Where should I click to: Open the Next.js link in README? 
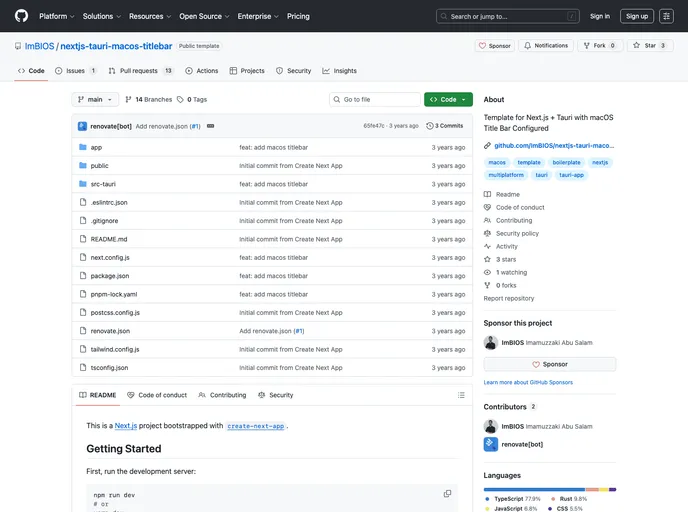click(x=125, y=426)
